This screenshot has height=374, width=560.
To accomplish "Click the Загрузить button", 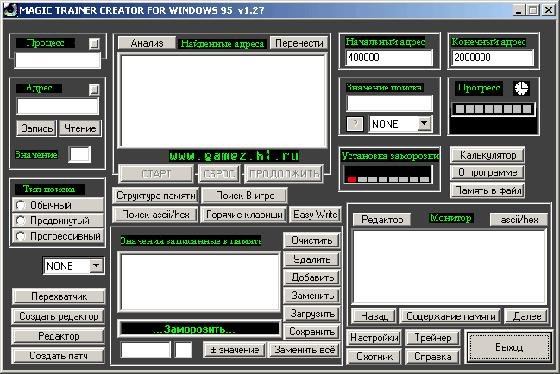I will click(311, 314).
